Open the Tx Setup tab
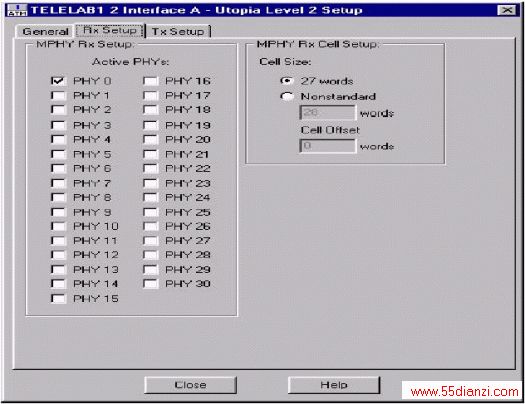This screenshot has width=525, height=404. (178, 31)
